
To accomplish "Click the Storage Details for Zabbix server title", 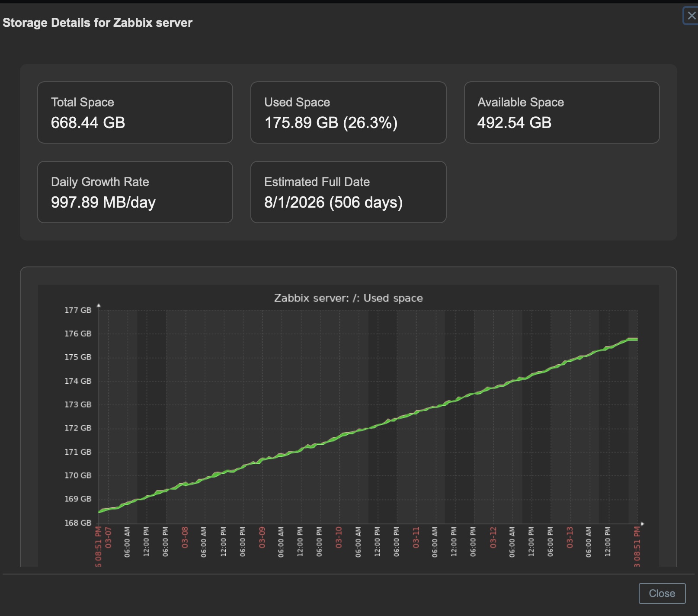I will [x=97, y=22].
